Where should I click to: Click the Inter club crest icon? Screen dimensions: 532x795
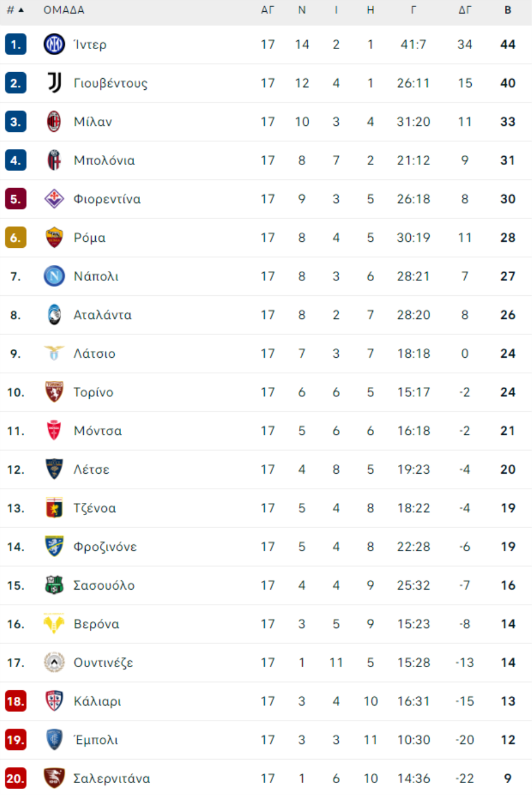click(x=54, y=44)
